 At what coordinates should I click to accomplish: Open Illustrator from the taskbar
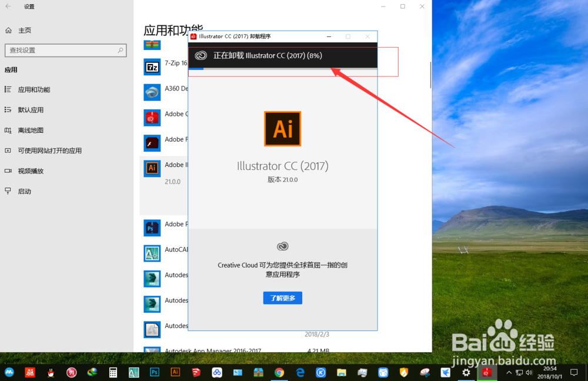click(x=175, y=372)
